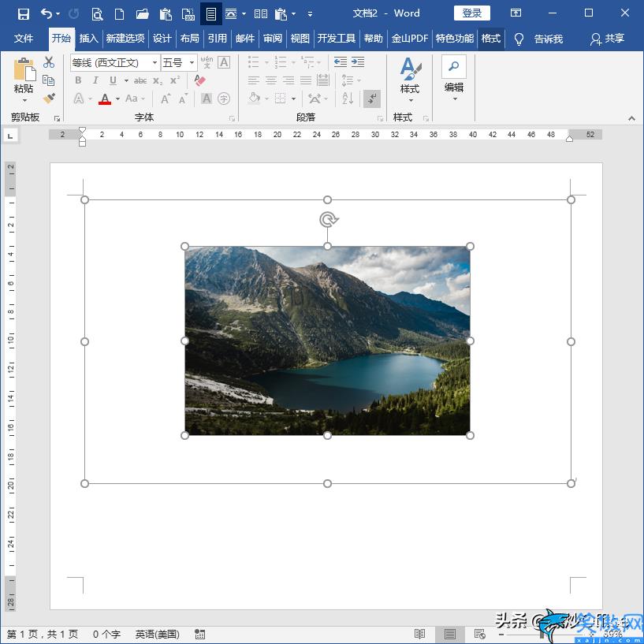Image resolution: width=644 pixels, height=644 pixels.
Task: Switch to the Layout (布局) tab
Action: coord(190,39)
